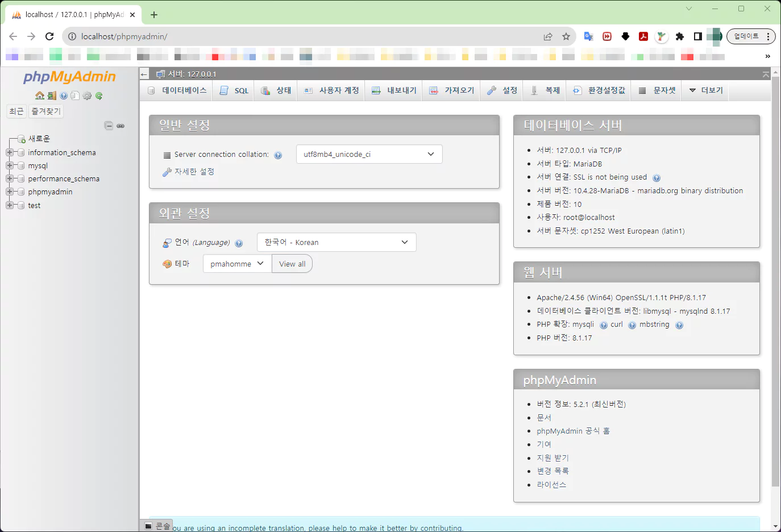
Task: Collapse the top menu with double-arrow icon
Action: coord(766,74)
